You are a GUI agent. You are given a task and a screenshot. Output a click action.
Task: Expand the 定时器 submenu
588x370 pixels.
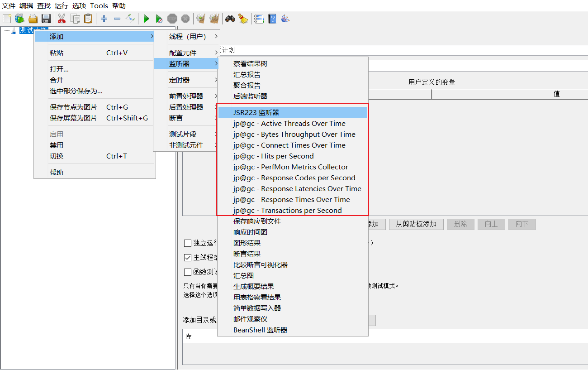tap(180, 80)
